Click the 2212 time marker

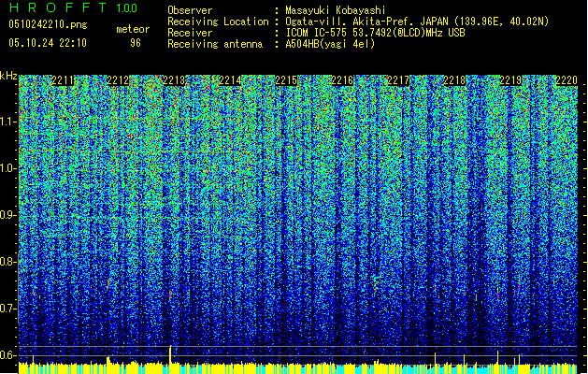point(118,80)
